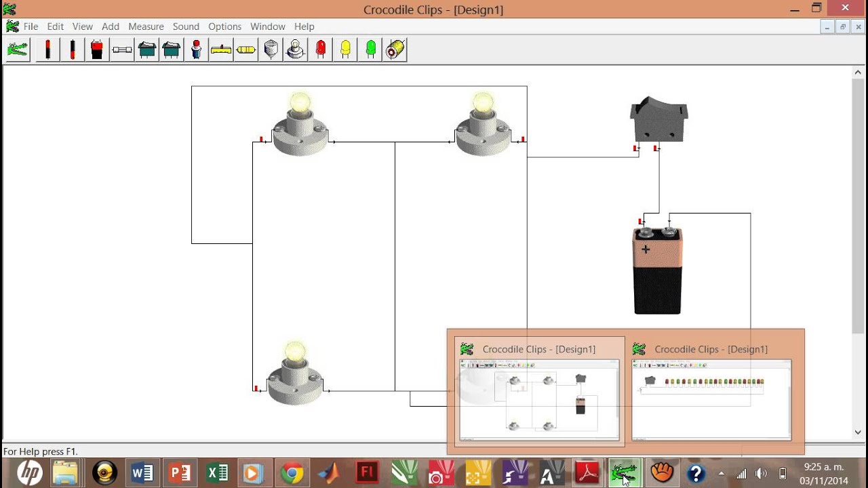Open volume control in system tray
The height and width of the screenshot is (488, 868).
click(762, 473)
